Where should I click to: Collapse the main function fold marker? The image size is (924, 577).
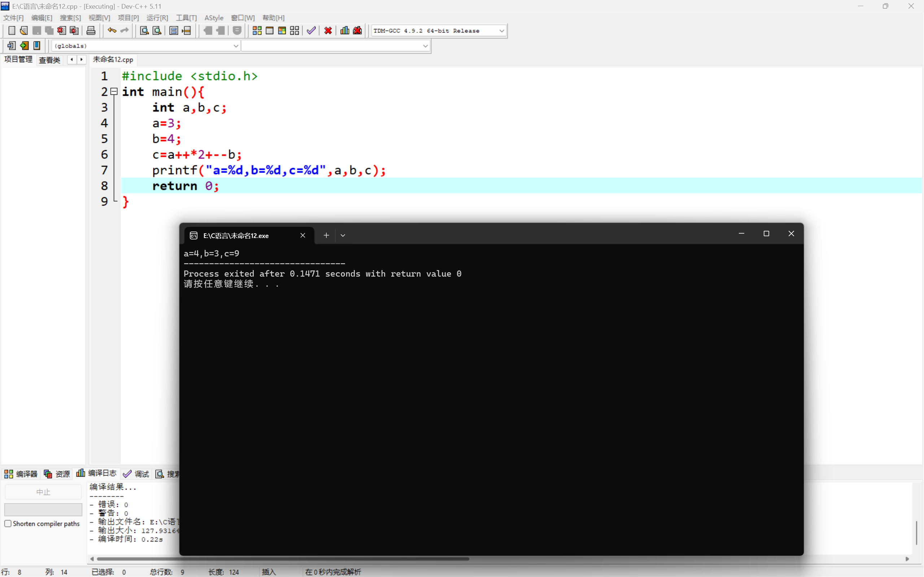pos(114,92)
